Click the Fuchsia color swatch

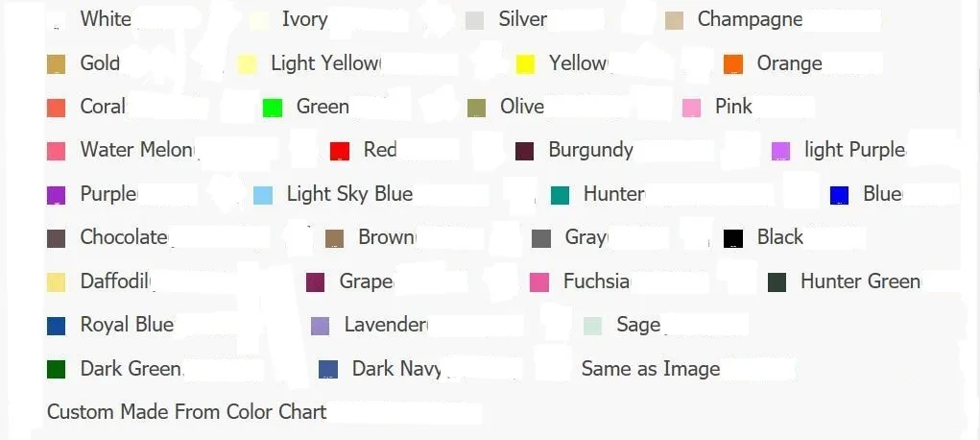click(539, 282)
